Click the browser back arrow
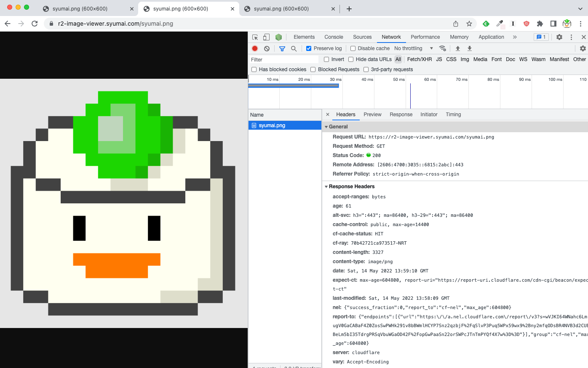 tap(8, 24)
